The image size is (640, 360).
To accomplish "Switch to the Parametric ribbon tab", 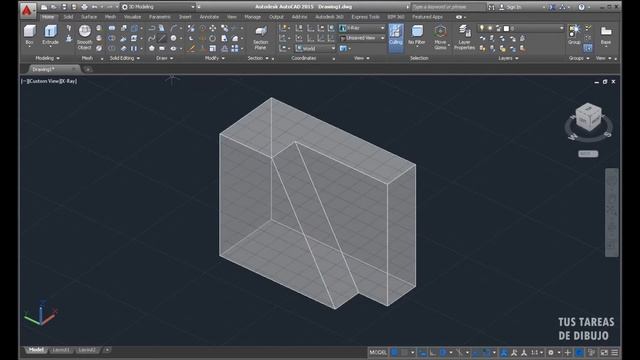I will point(160,17).
